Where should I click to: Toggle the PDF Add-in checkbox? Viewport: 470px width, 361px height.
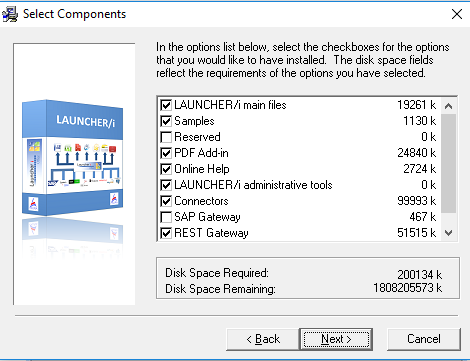166,153
